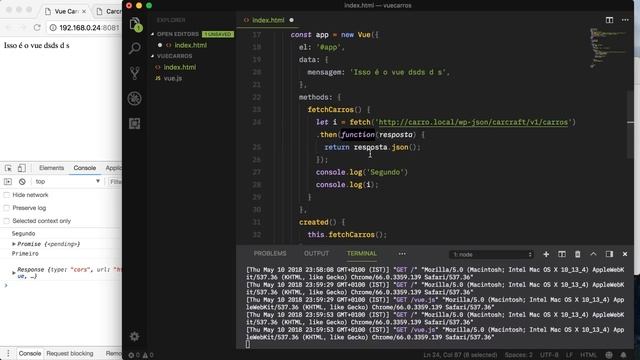Click the 'Segundo' console log line
Image resolution: width=640 pixels, height=360 pixels.
click(23, 234)
